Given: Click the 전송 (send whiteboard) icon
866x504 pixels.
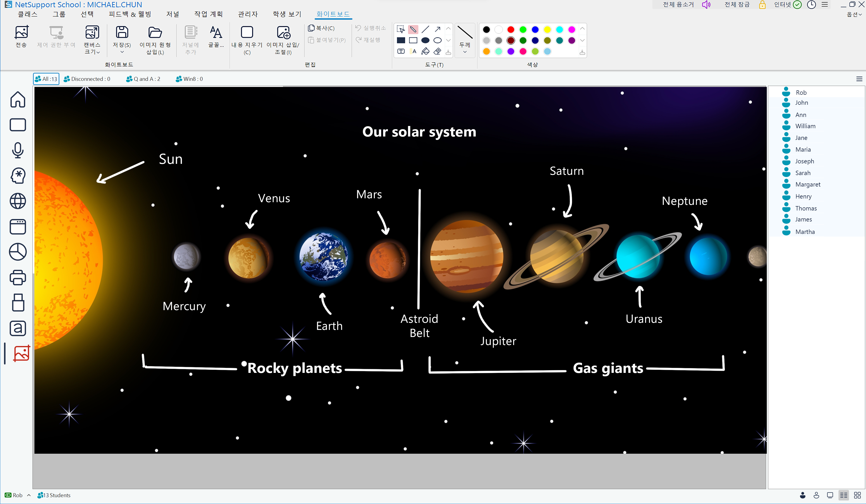Looking at the screenshot, I should point(21,33).
